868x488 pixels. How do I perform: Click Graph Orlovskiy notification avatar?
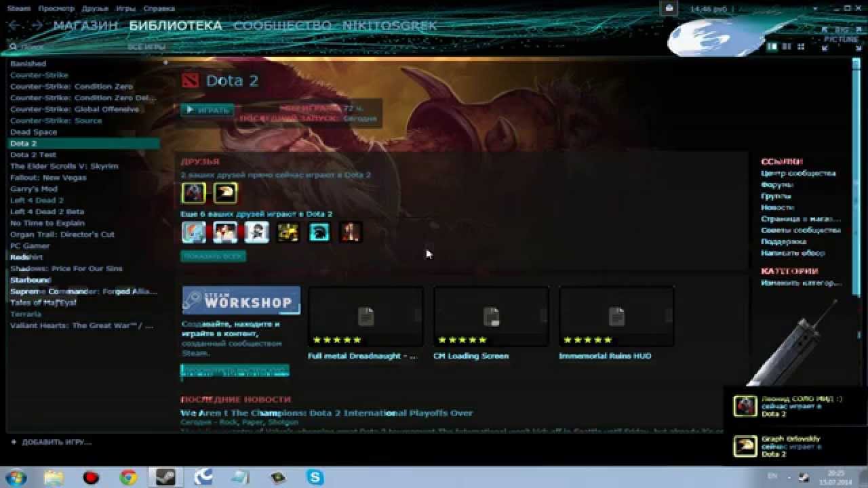click(745, 446)
